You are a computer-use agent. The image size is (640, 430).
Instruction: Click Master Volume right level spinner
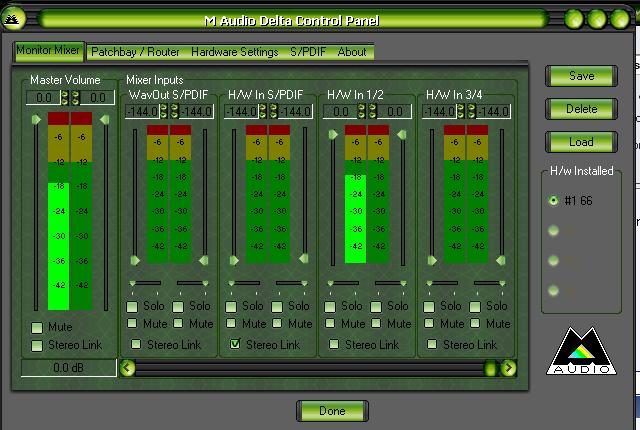coord(75,98)
